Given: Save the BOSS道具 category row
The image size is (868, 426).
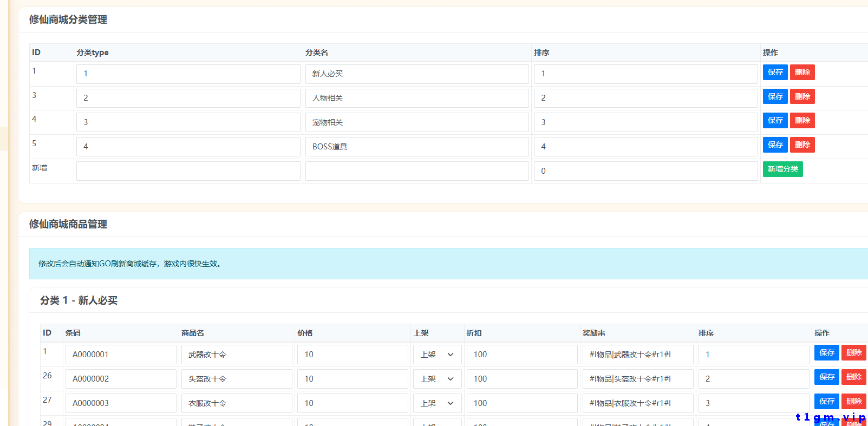Looking at the screenshot, I should (775, 145).
